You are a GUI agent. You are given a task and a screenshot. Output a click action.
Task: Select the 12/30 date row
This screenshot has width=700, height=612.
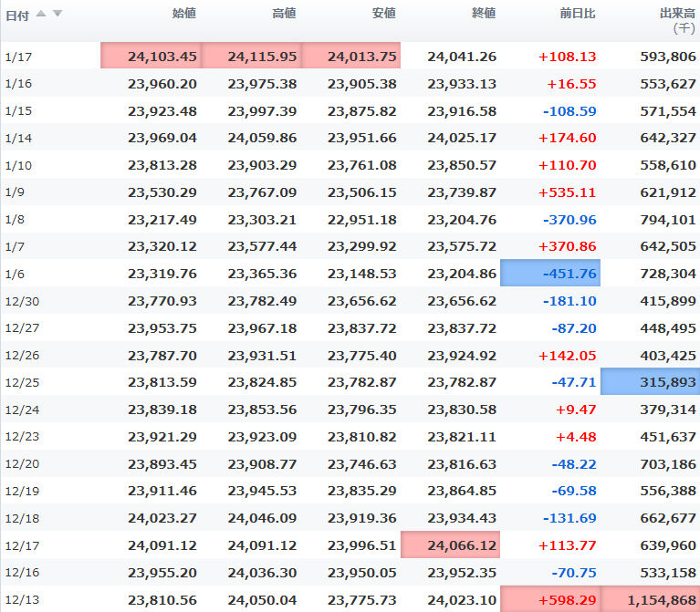point(22,302)
